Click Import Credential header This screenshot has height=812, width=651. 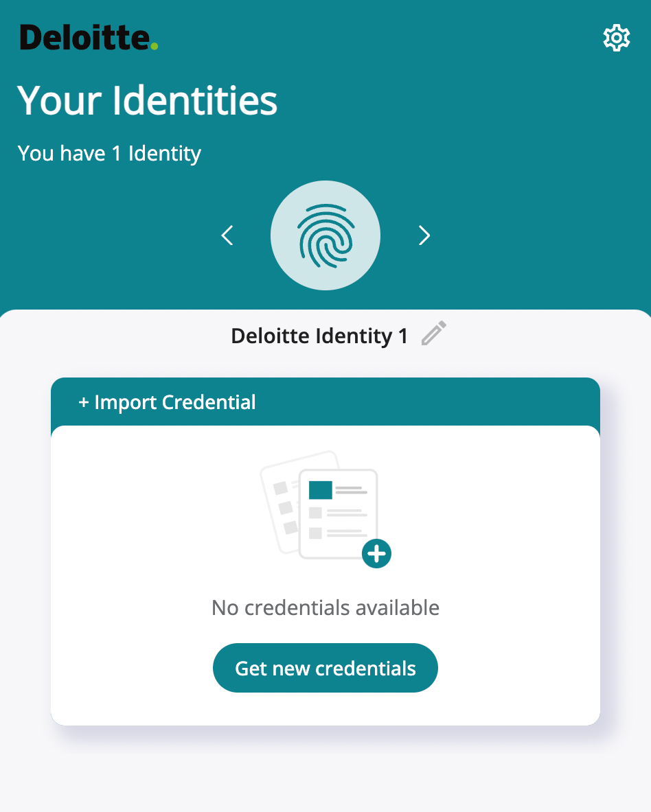[x=325, y=402]
